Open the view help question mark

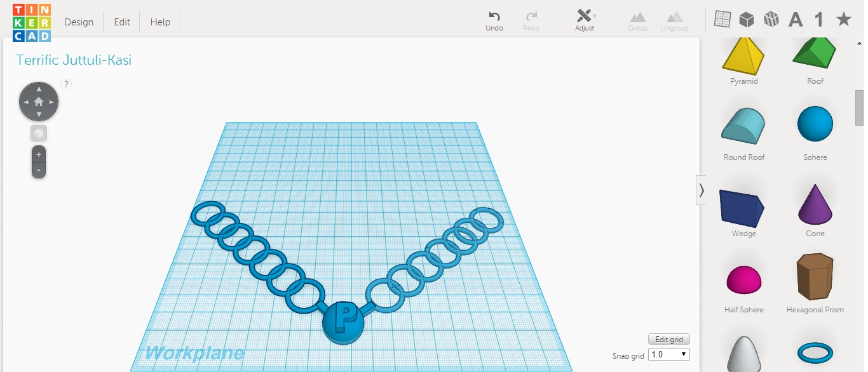66,84
